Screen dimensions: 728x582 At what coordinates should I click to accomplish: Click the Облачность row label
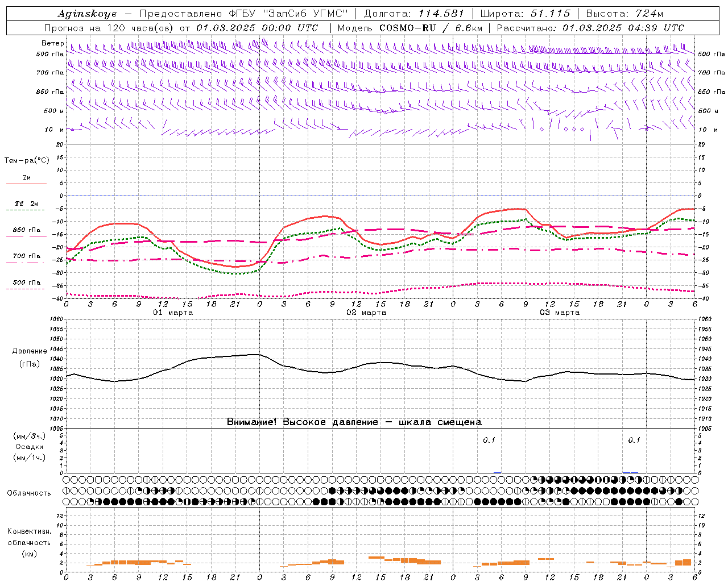(x=29, y=493)
